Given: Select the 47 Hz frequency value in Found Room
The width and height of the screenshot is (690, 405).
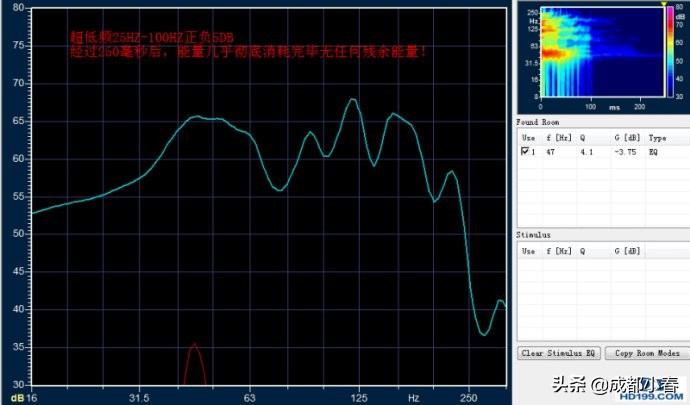Looking at the screenshot, I should click(x=551, y=152).
